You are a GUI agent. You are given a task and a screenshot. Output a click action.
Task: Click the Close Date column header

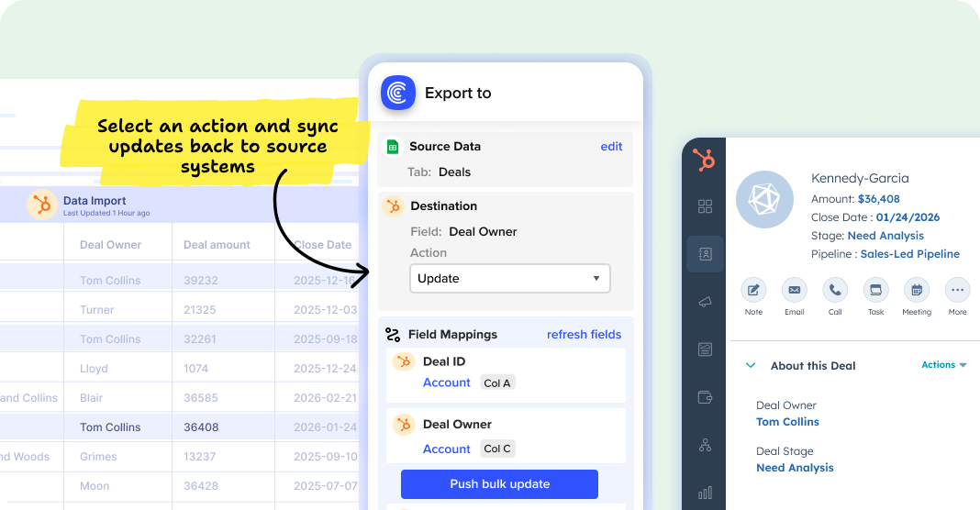coord(322,245)
